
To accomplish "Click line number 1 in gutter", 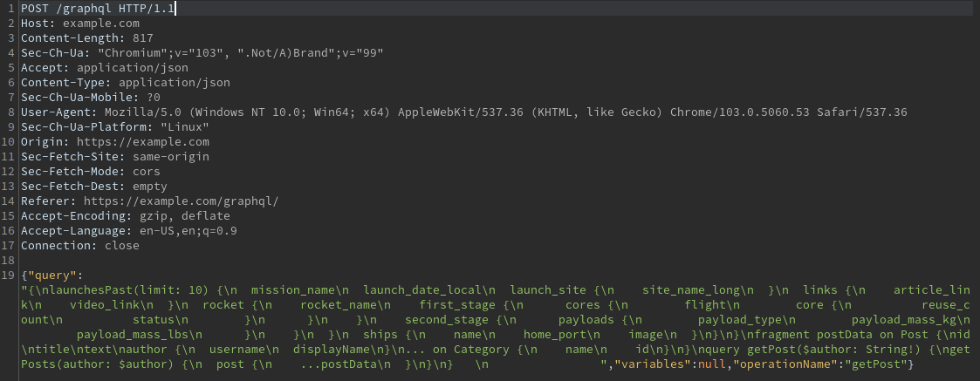I will tap(11, 8).
